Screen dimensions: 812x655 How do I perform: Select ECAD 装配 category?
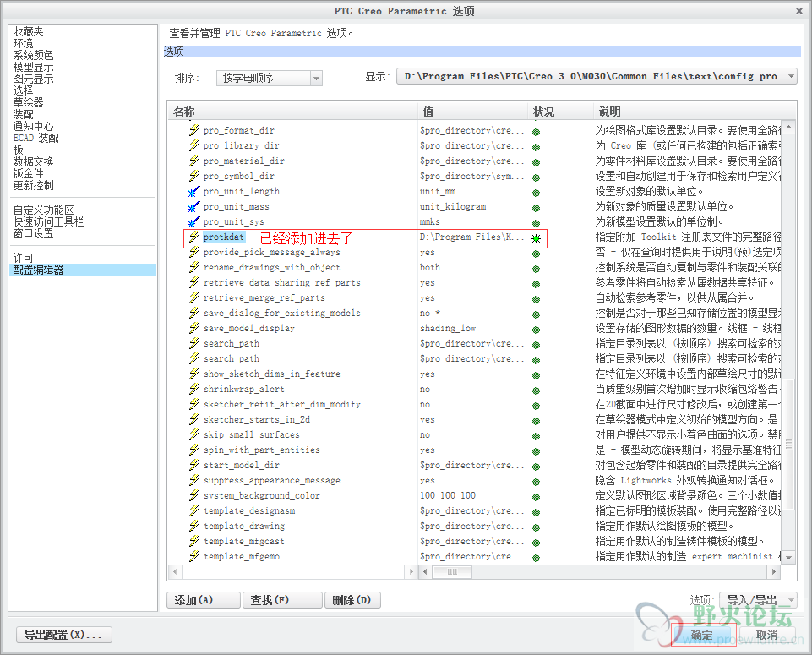pyautogui.click(x=36, y=139)
